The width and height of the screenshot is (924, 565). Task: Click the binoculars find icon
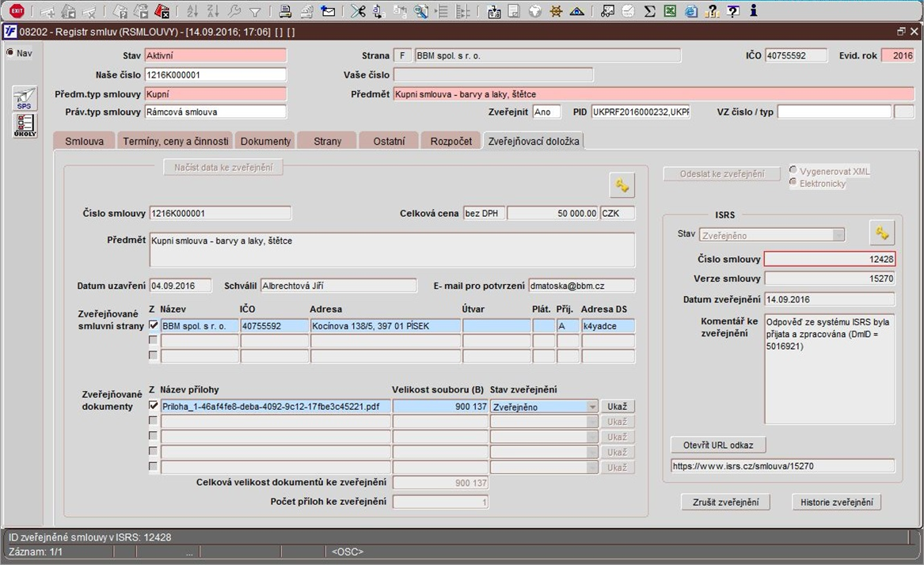coord(607,10)
